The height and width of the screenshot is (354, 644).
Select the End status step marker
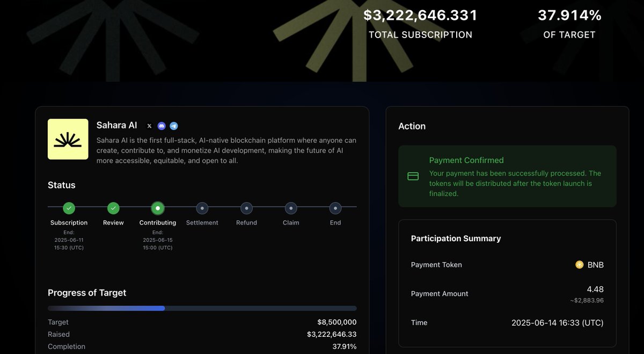[335, 208]
